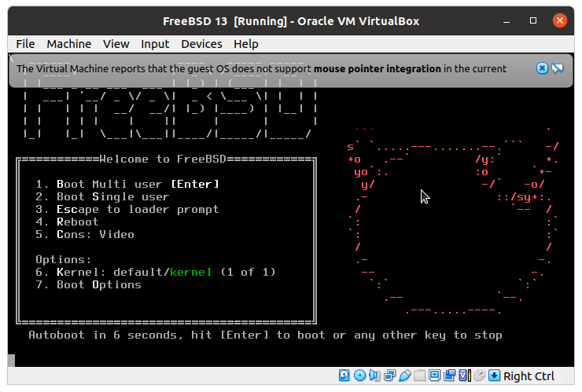582x392 pixels.
Task: Click the "Autoboot in 6 seconds" message
Action: (265, 335)
